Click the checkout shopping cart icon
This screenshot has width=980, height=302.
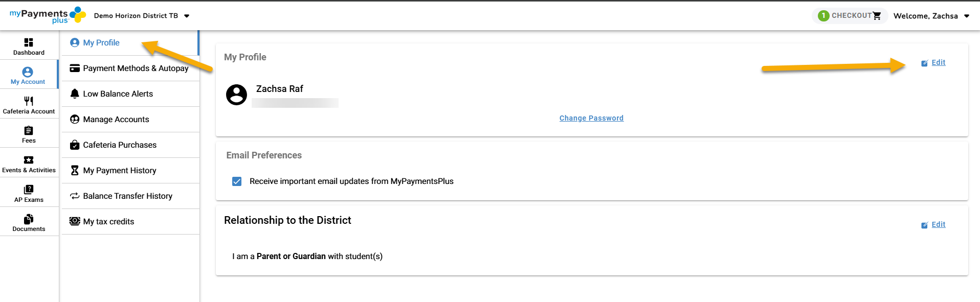point(877,16)
